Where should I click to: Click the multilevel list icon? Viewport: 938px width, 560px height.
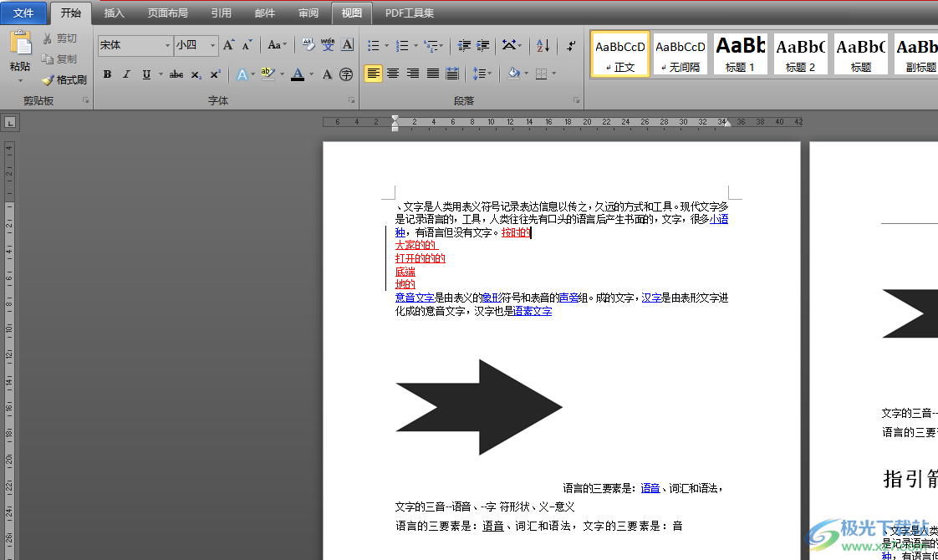pos(430,45)
